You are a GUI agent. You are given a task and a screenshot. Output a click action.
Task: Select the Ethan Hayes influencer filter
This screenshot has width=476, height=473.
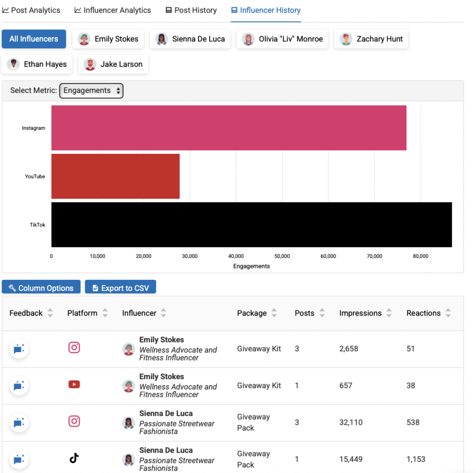point(37,64)
